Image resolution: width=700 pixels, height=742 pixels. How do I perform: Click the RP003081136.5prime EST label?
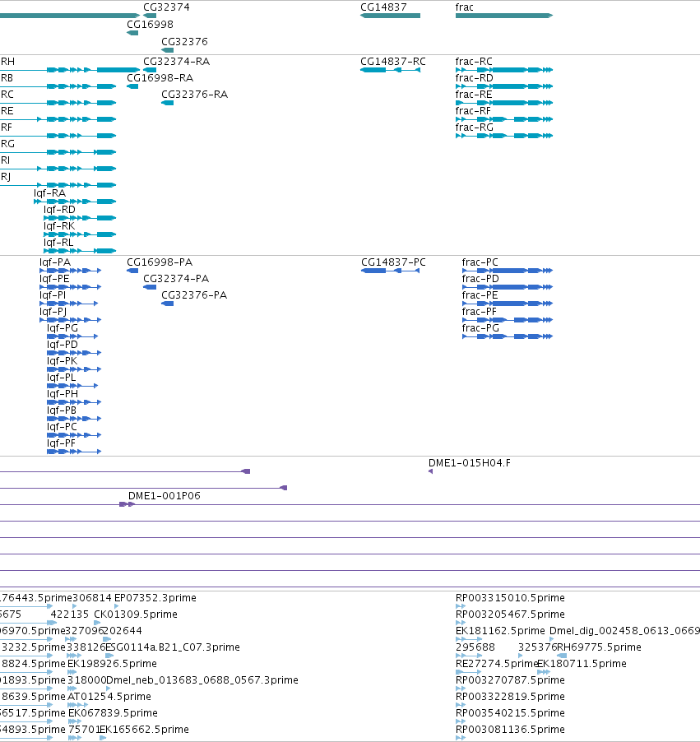510,729
